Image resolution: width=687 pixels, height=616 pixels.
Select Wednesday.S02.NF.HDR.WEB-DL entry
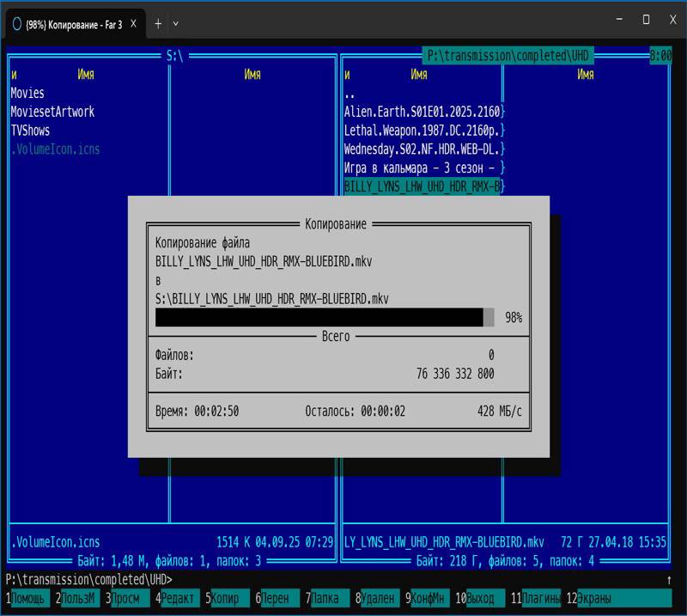click(423, 149)
